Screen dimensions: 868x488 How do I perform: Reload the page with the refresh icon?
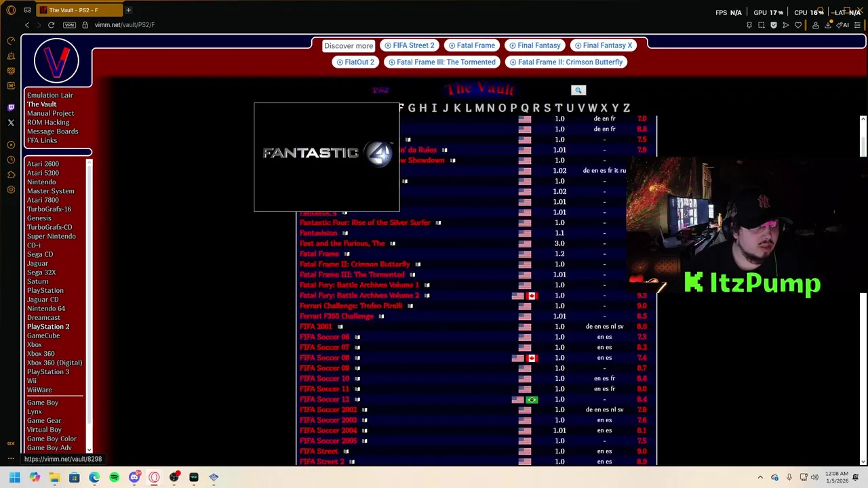[51, 25]
